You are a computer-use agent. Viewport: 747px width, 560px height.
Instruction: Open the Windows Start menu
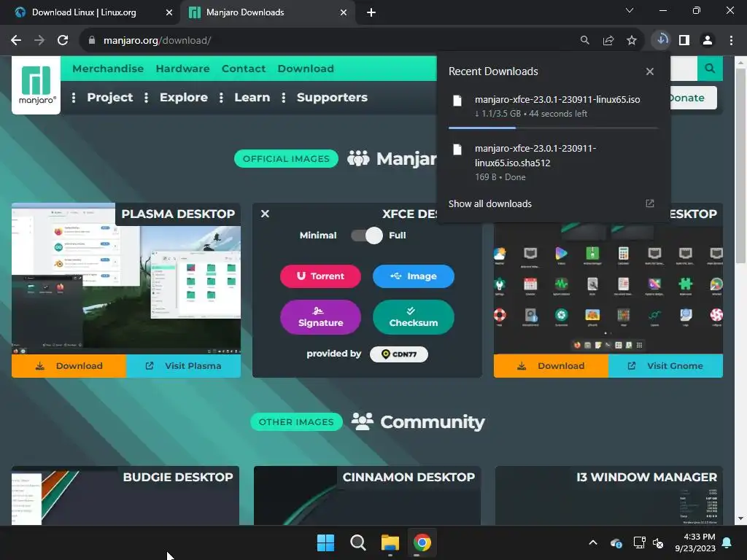[326, 542]
